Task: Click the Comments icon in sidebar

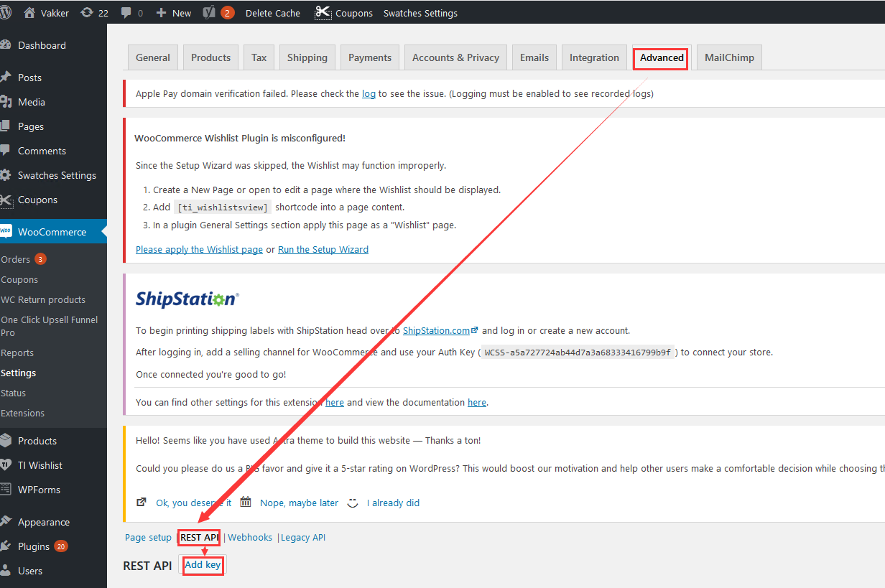Action: pyautogui.click(x=6, y=151)
